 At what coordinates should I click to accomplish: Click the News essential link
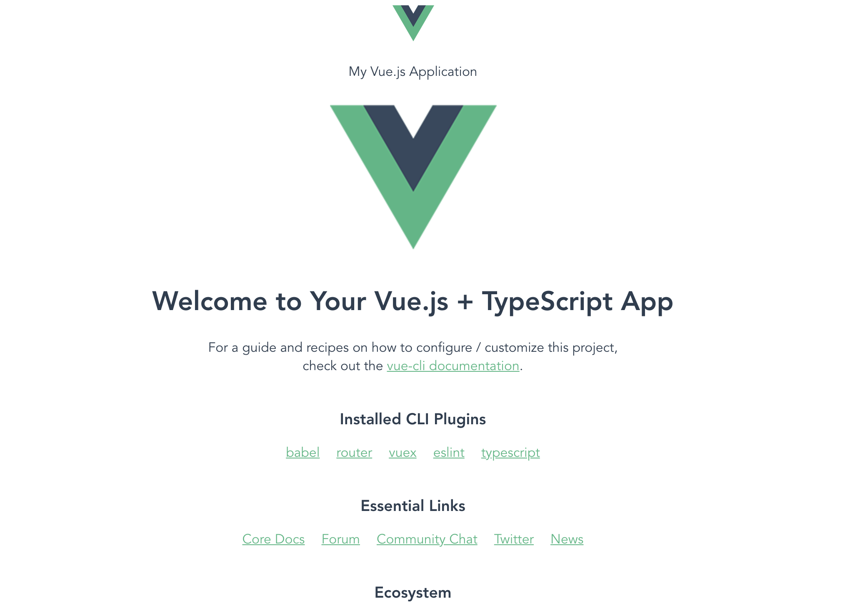567,539
